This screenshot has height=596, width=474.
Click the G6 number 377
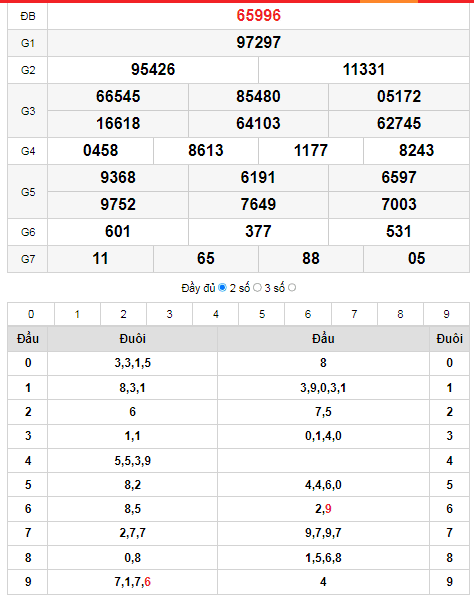point(258,231)
